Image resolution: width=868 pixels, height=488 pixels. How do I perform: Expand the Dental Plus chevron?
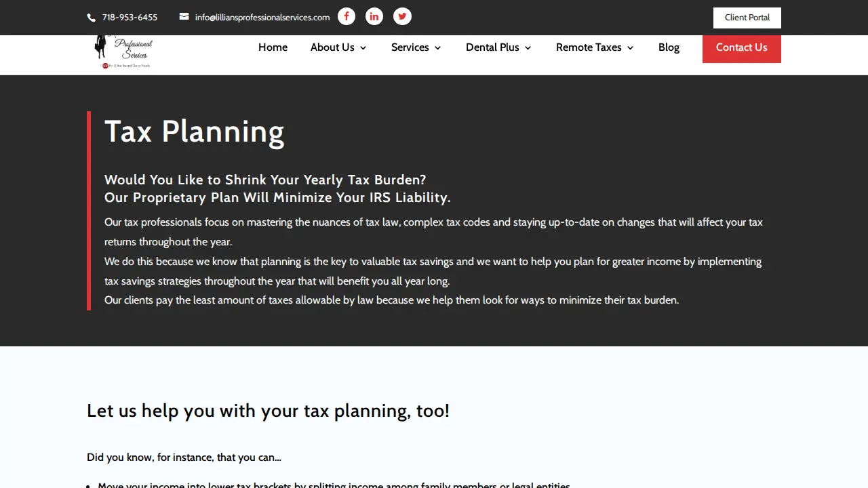[x=528, y=47]
